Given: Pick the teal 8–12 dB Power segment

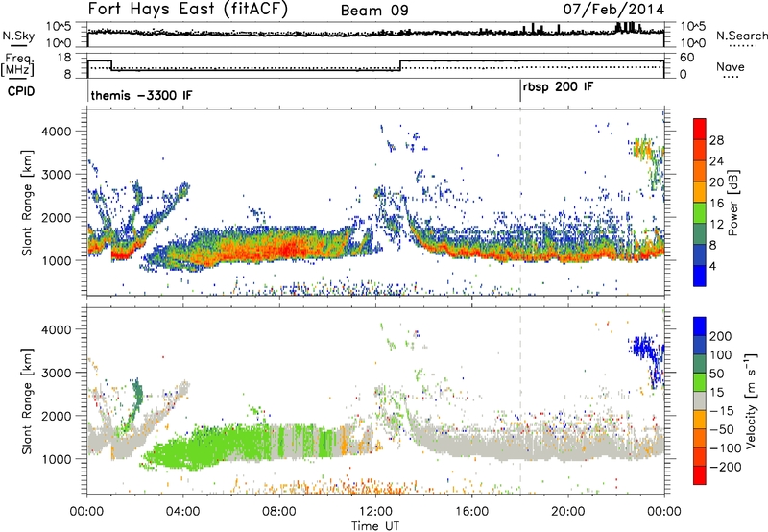Looking at the screenshot, I should [700, 234].
